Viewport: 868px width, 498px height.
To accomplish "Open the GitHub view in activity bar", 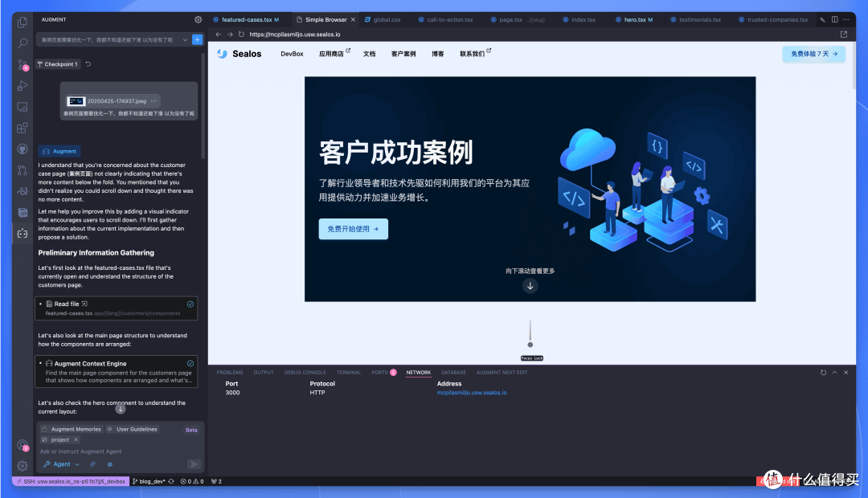I will point(23,149).
